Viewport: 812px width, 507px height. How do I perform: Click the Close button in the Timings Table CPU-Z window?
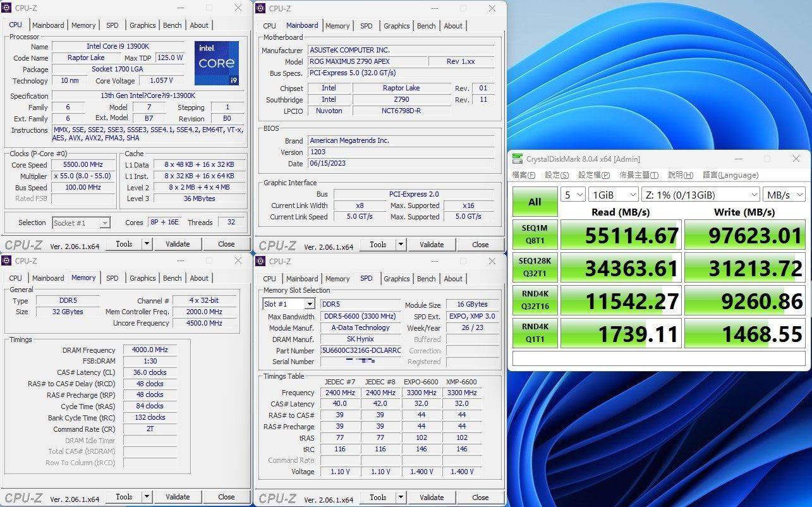click(480, 498)
